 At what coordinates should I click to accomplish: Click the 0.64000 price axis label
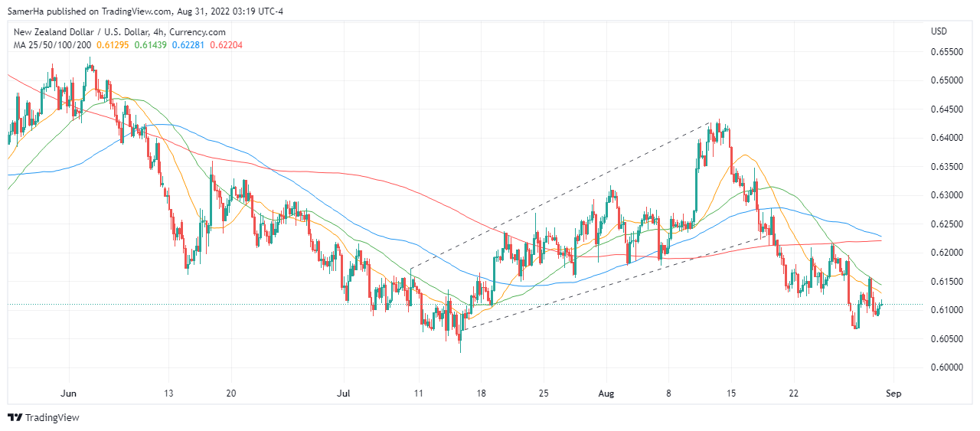pyautogui.click(x=946, y=138)
